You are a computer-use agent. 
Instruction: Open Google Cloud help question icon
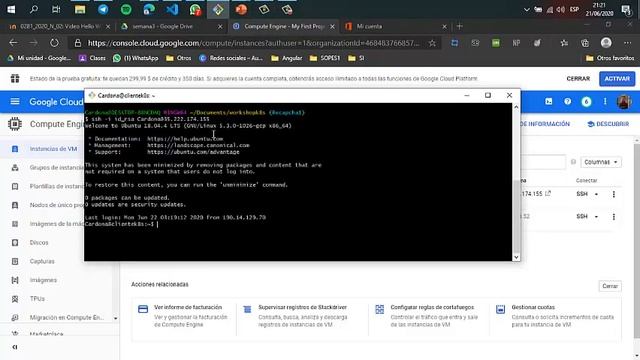pos(567,101)
